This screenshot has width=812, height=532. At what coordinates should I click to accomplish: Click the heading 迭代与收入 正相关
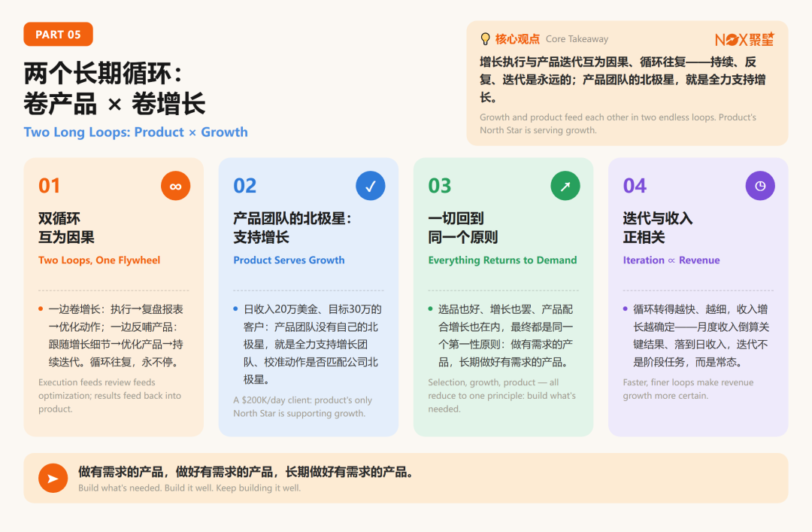click(658, 228)
